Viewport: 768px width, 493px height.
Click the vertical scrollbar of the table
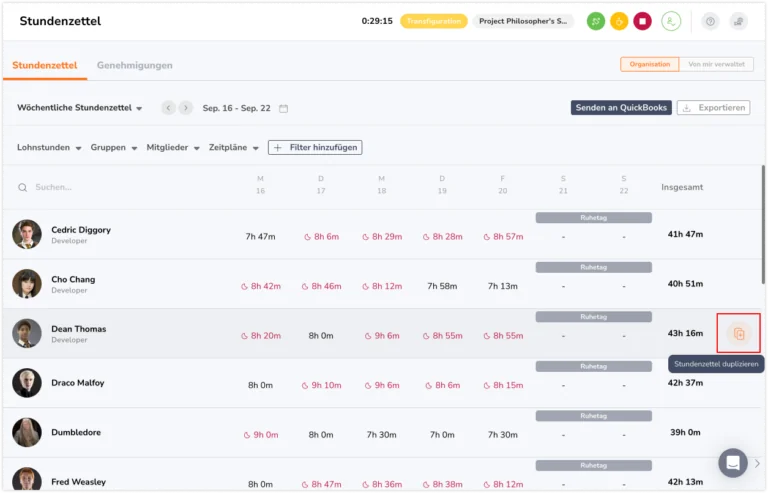pos(763,224)
